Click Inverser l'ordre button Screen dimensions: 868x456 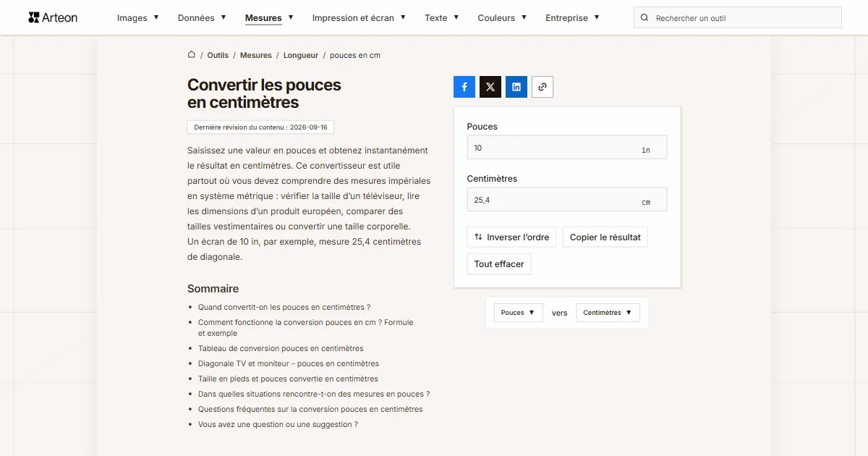coord(511,237)
